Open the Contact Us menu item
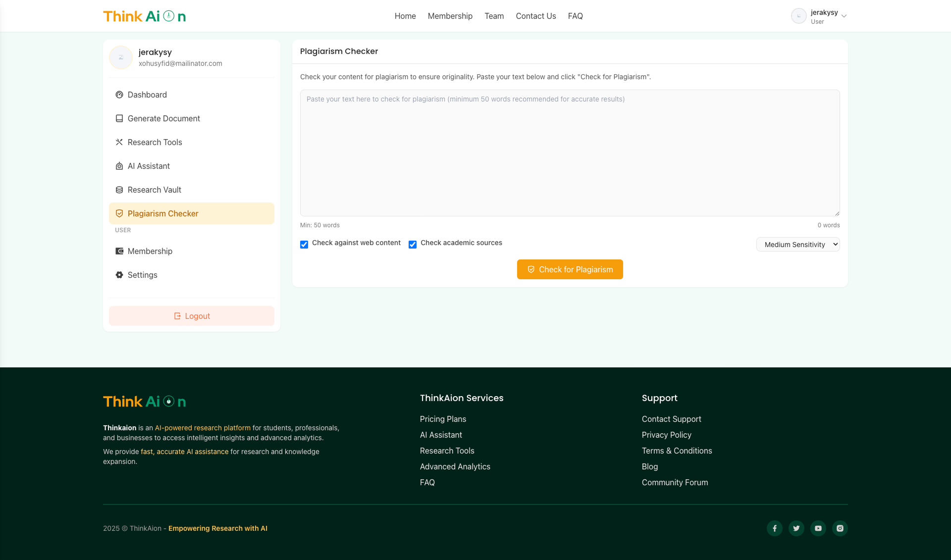This screenshot has height=560, width=951. pos(535,16)
